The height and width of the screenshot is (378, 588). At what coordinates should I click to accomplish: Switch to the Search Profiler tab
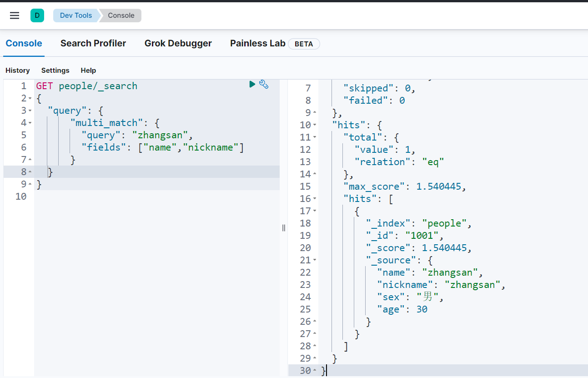93,43
